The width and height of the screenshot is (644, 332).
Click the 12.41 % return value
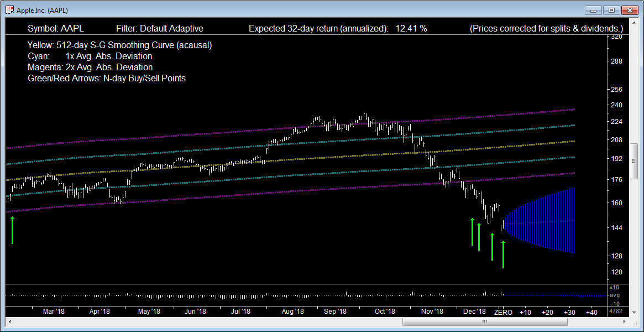411,29
